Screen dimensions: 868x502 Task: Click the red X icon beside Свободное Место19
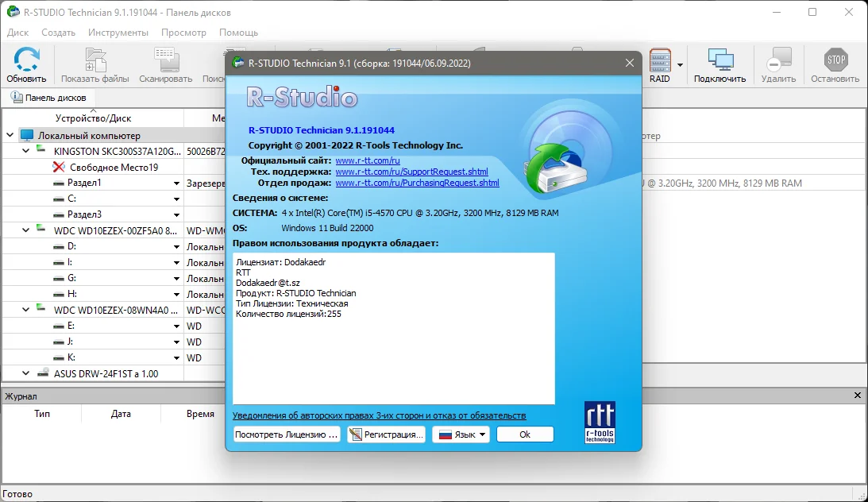click(x=59, y=167)
